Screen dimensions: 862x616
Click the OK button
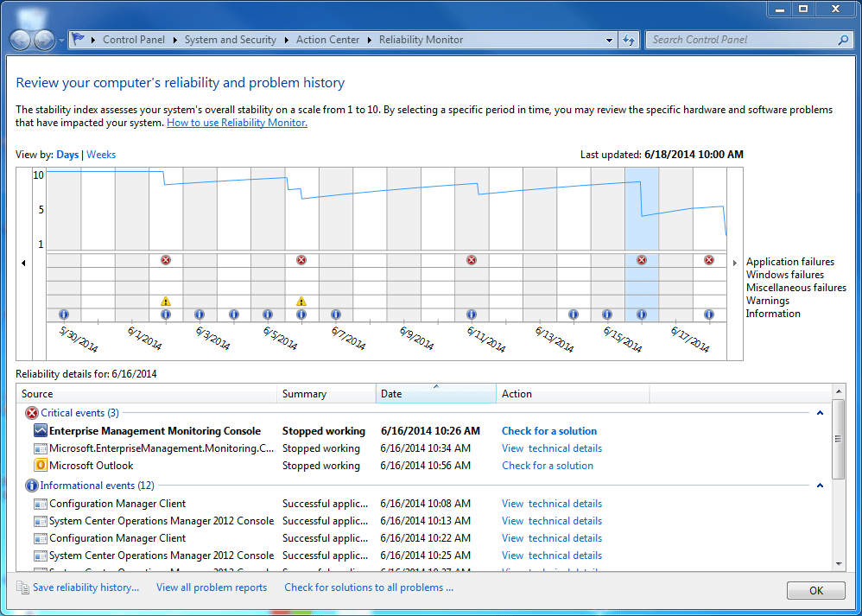pyautogui.click(x=816, y=591)
